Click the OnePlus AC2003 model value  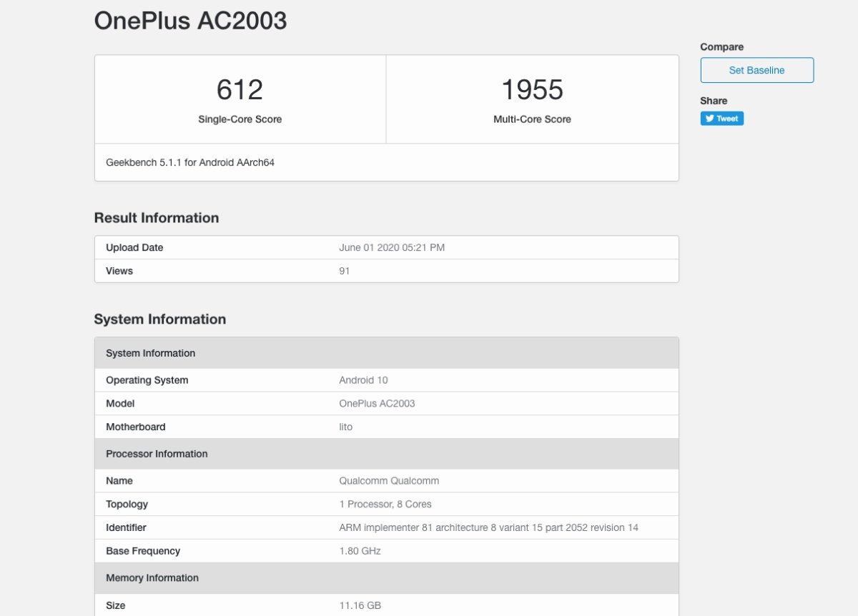tap(377, 403)
